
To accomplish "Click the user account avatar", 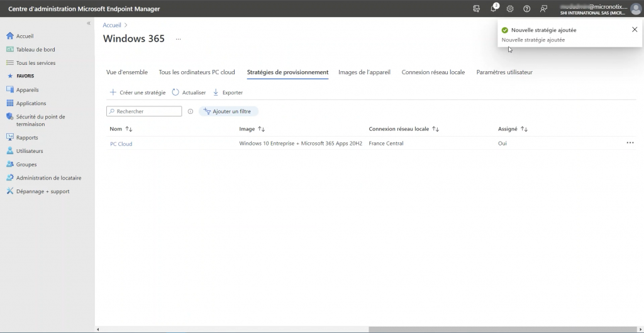I will (636, 9).
